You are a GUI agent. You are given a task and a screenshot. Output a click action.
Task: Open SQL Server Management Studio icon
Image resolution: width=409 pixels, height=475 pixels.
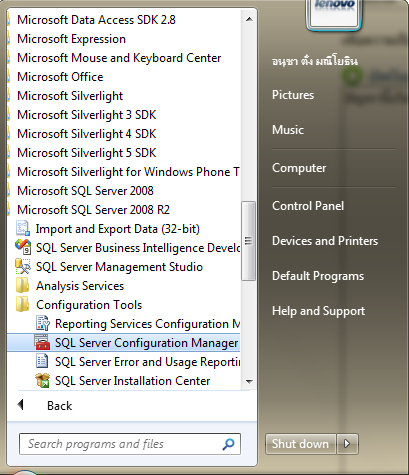click(x=23, y=267)
